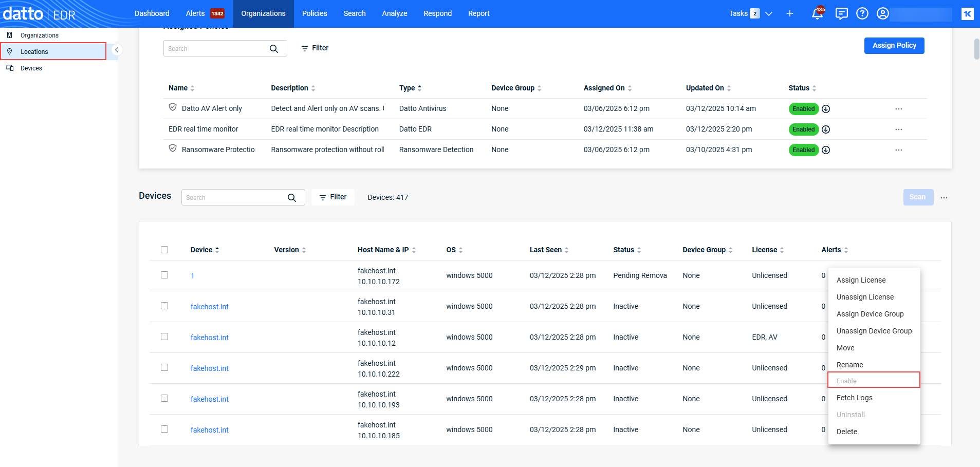Click the download icon for Ransomware Protection
This screenshot has width=980, height=467.
pos(826,150)
